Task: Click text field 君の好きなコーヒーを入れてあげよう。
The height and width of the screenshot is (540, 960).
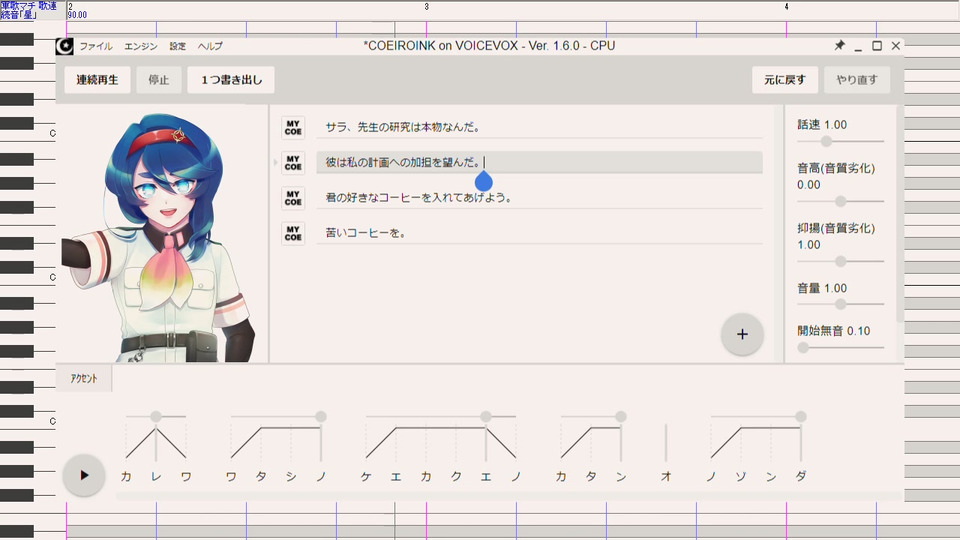Action: tap(539, 198)
